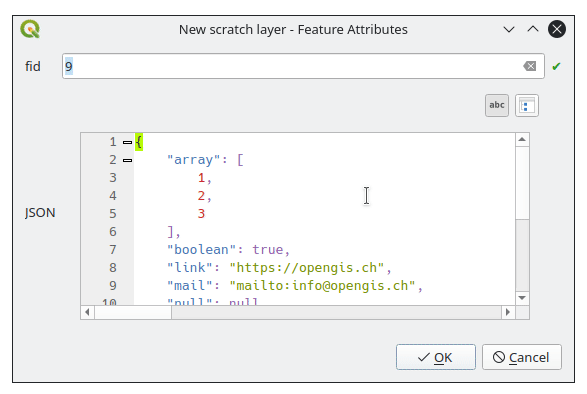Maximize the dialog with the up chevron
Viewport: 587px width, 394px height.
pyautogui.click(x=533, y=29)
